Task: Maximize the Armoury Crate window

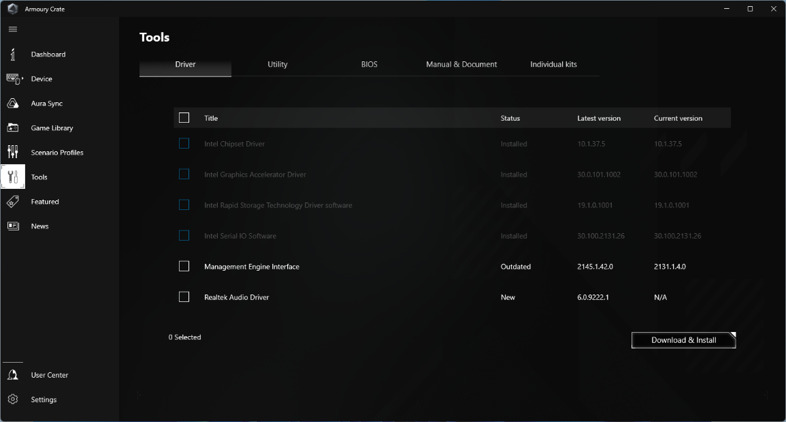Action: coord(750,9)
